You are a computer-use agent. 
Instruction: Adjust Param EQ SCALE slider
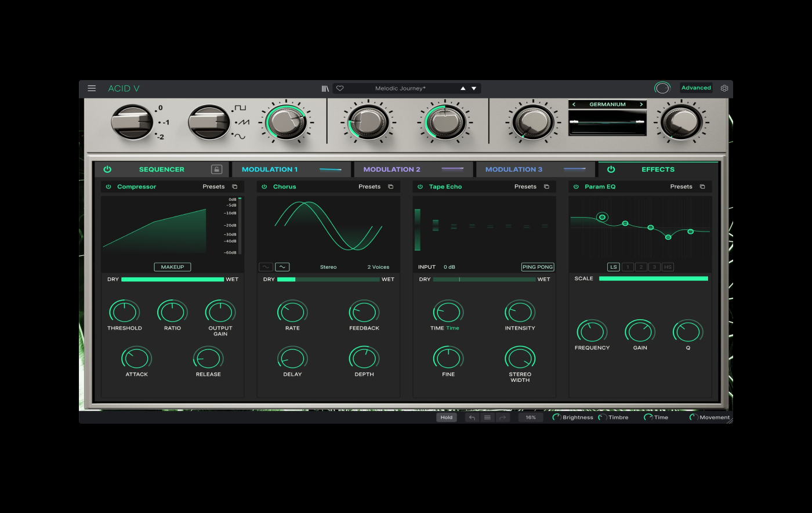(653, 279)
